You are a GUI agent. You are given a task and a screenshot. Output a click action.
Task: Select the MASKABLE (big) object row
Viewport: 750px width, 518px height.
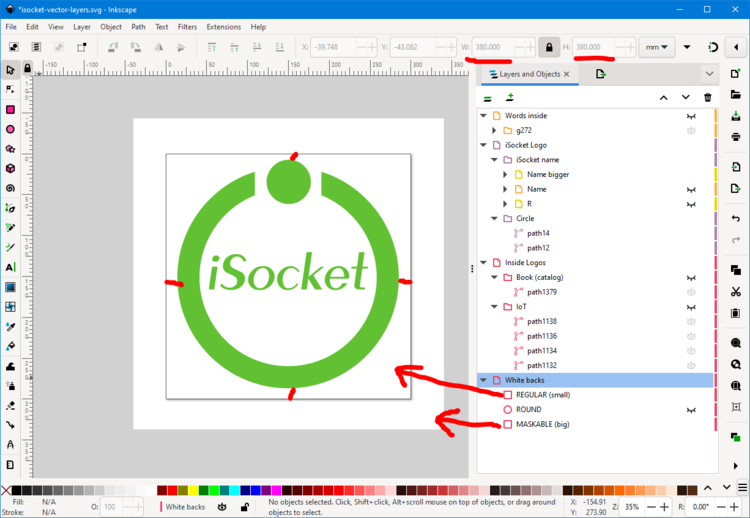click(596, 424)
